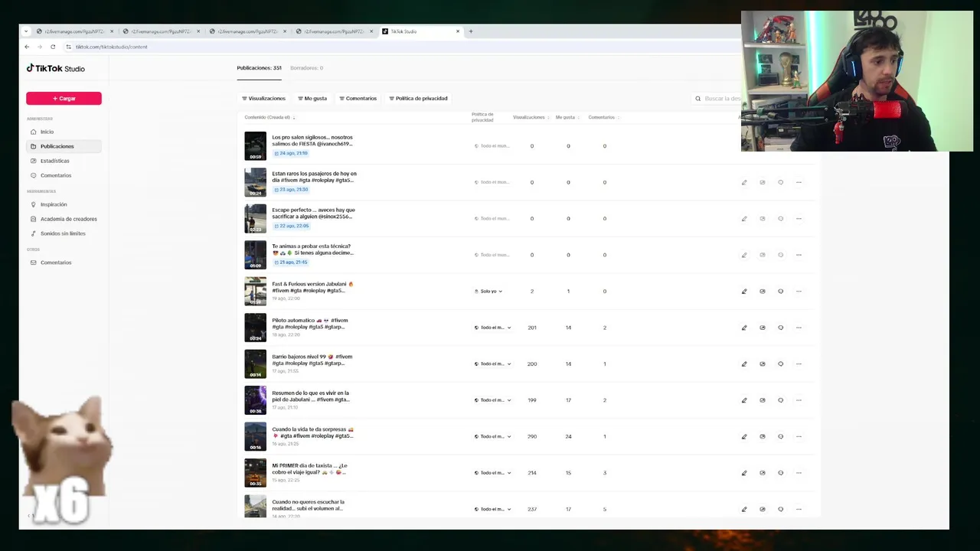Open privacy dropdown 'Solo yo' for Fast & Furious

pos(488,292)
